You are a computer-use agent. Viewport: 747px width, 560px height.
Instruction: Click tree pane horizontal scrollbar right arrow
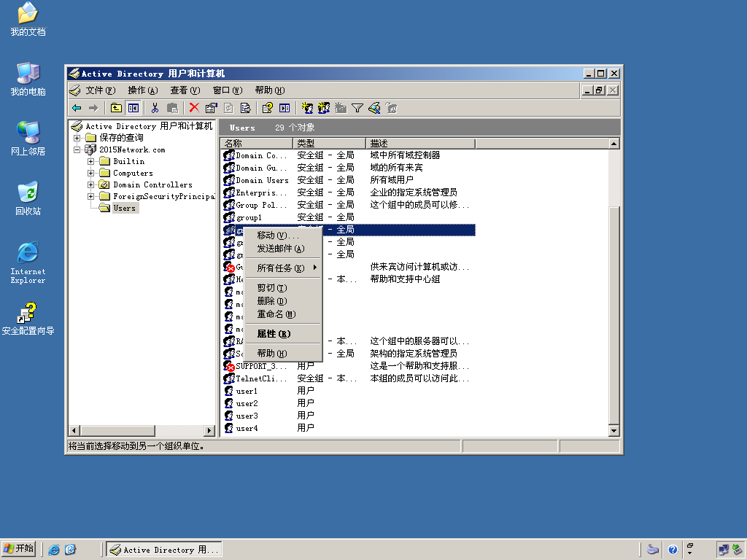click(x=209, y=431)
